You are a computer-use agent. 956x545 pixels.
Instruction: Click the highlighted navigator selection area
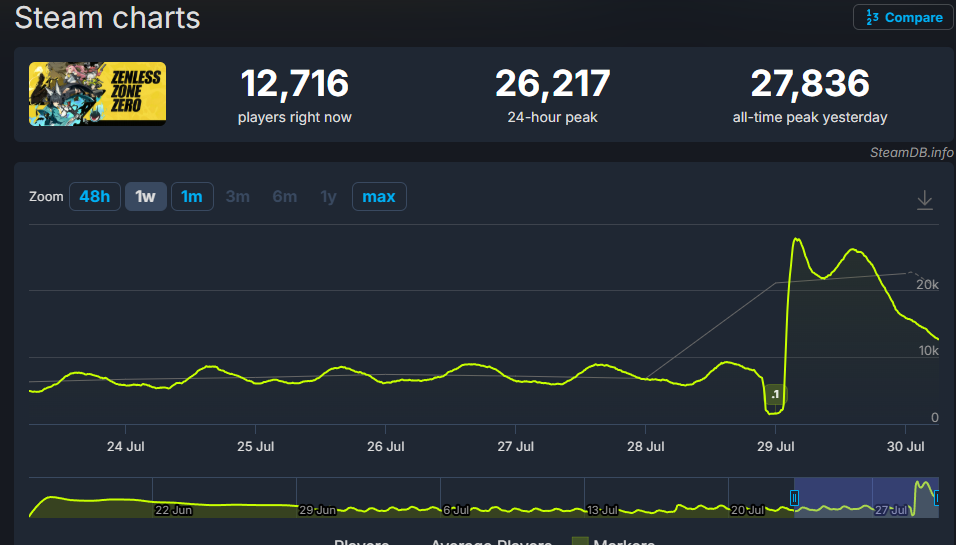pyautogui.click(x=866, y=497)
